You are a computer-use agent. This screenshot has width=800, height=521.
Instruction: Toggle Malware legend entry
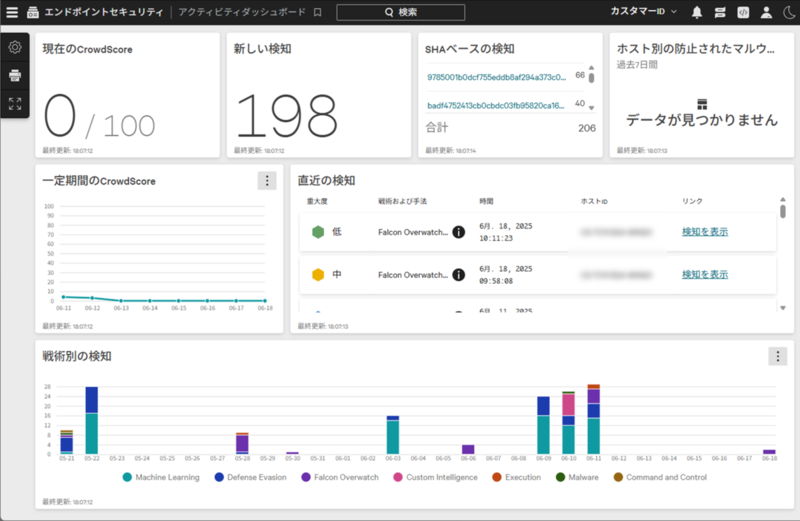(x=577, y=477)
